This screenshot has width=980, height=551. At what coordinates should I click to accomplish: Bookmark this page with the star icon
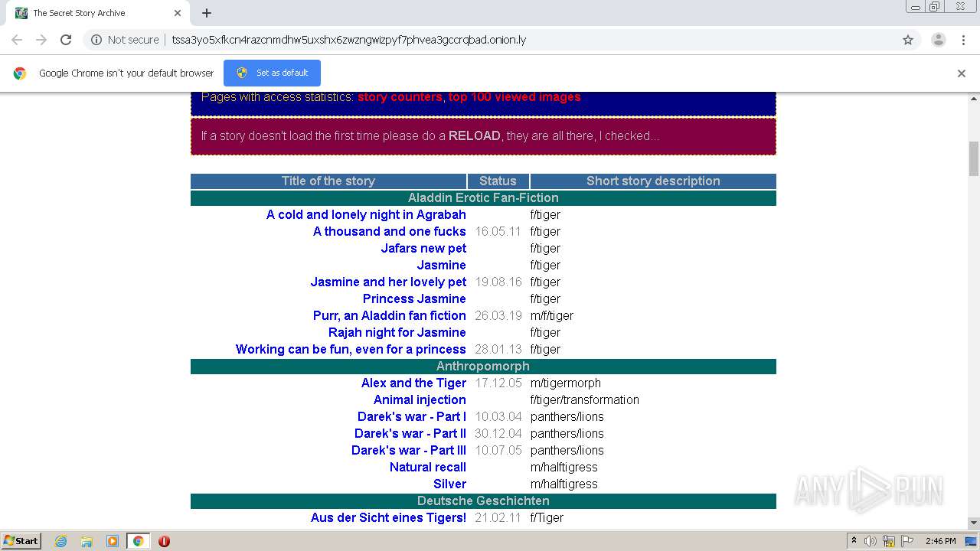[908, 40]
